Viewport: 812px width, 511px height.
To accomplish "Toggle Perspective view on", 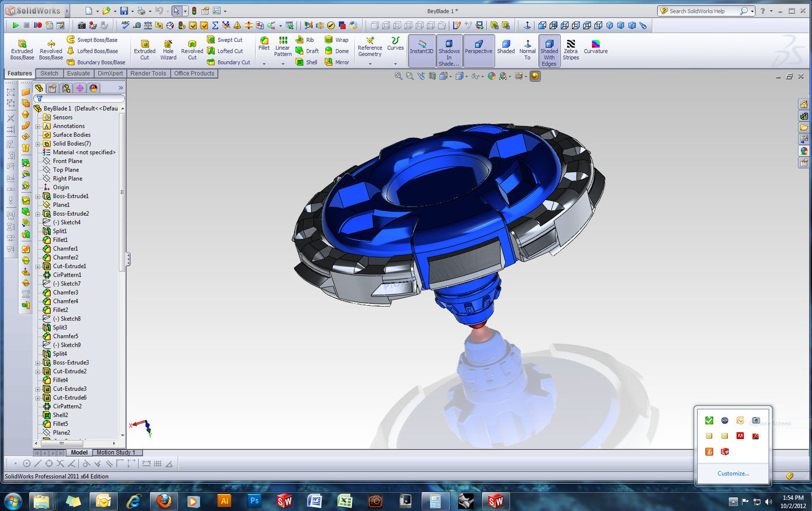I will click(478, 50).
